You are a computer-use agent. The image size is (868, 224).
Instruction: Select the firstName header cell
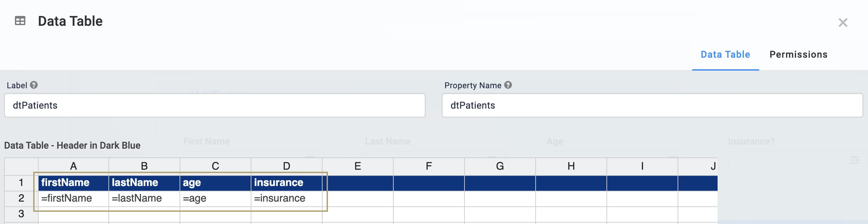(x=74, y=183)
